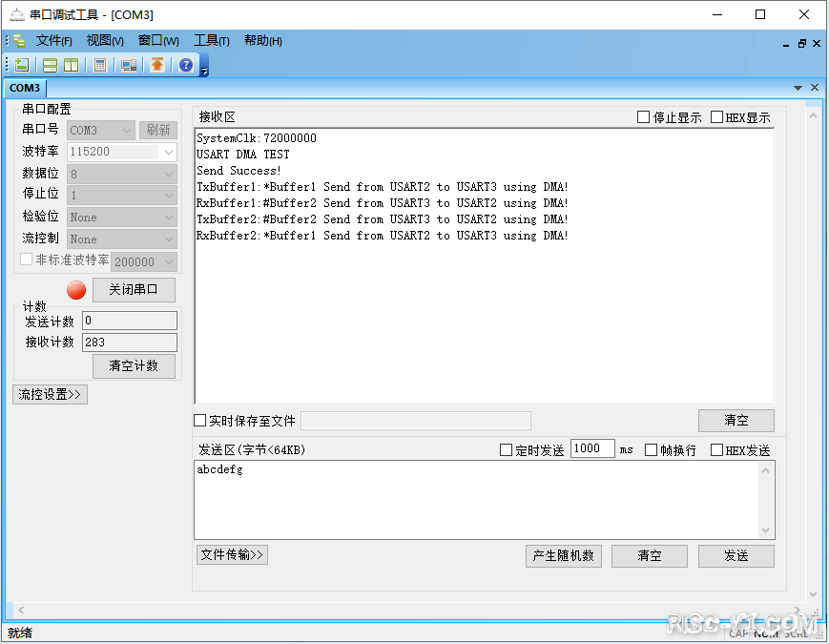Image resolution: width=829 pixels, height=644 pixels.
Task: Enable the HEX显示 checkbox
Action: (716, 116)
